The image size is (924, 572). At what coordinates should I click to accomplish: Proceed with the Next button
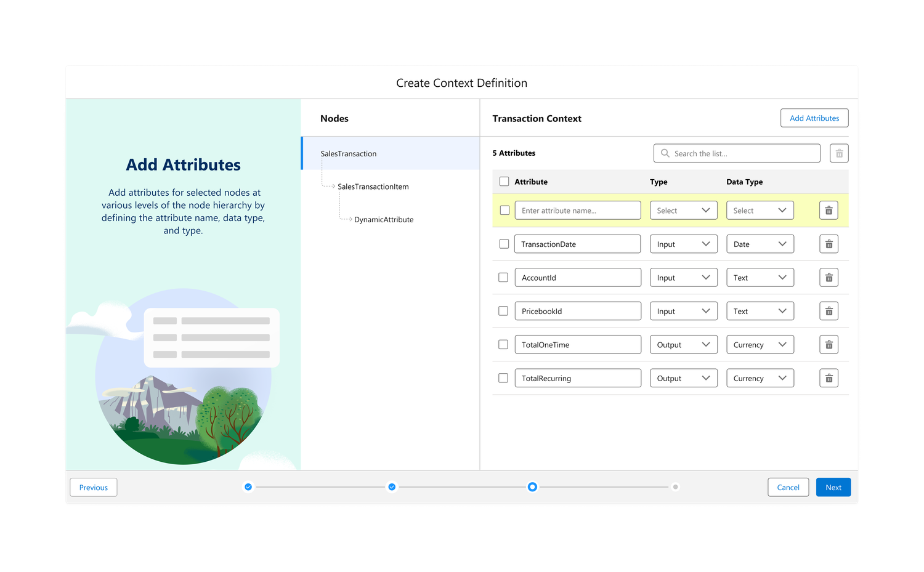[833, 488]
